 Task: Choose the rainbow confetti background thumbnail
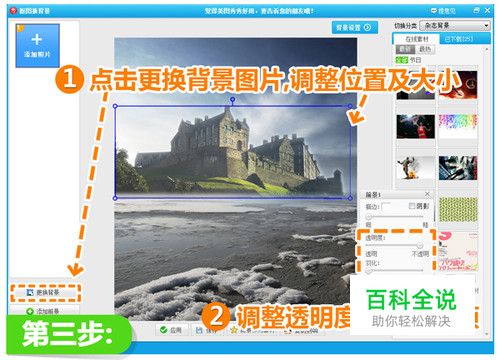pos(458,127)
